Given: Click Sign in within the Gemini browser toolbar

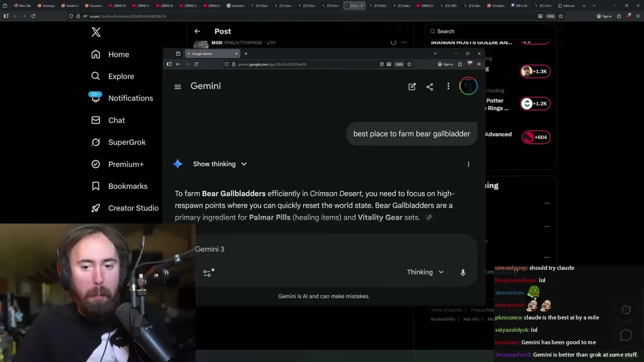Looking at the screenshot, I should [x=445, y=64].
